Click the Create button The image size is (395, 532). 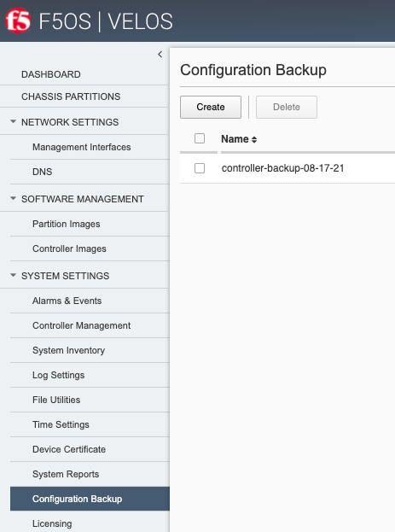coord(211,107)
